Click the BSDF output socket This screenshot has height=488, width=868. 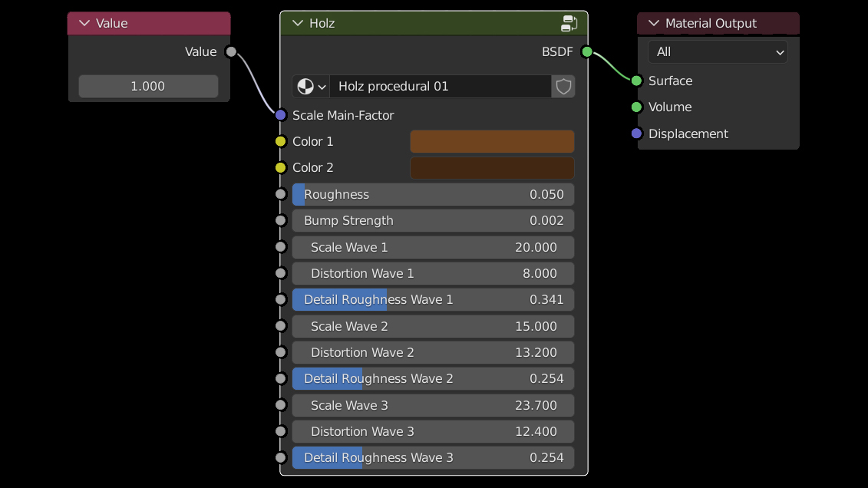point(587,51)
